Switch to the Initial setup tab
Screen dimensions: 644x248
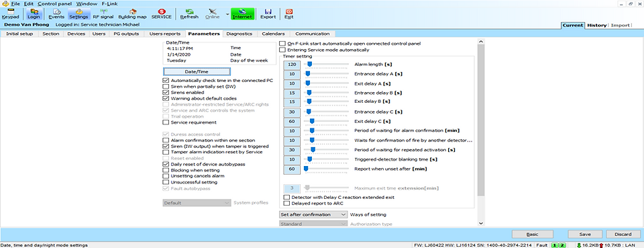pos(19,34)
